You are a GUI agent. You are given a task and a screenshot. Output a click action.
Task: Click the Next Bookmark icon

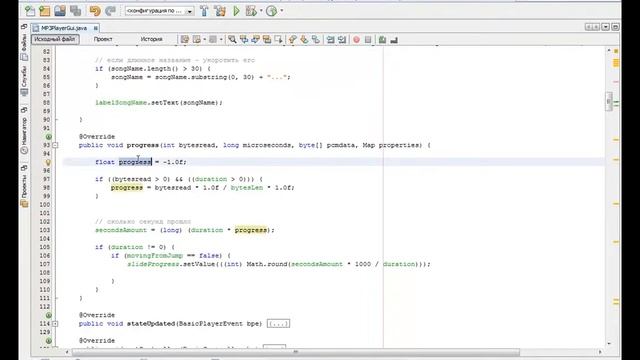point(304,40)
